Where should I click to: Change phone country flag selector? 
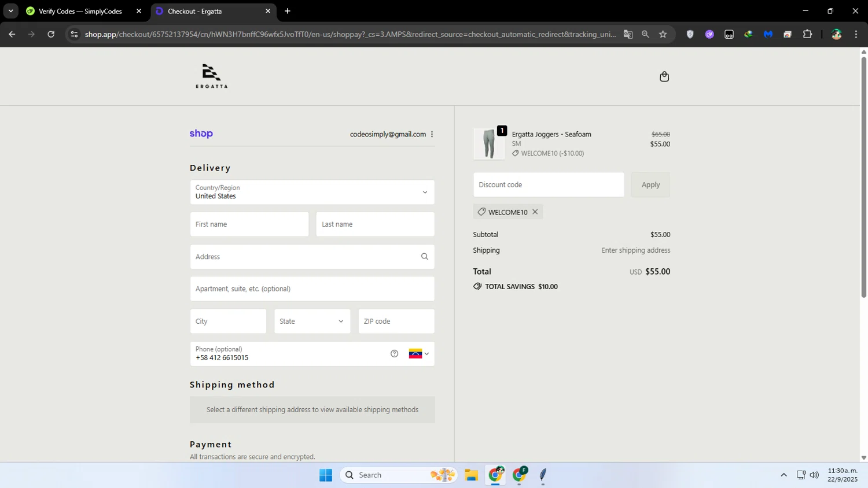(419, 354)
